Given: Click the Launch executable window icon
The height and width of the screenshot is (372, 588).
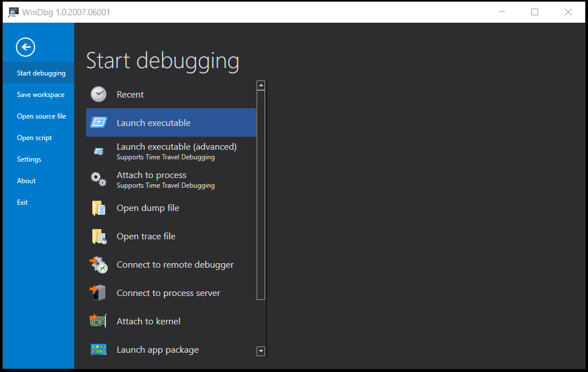Looking at the screenshot, I should [x=98, y=122].
